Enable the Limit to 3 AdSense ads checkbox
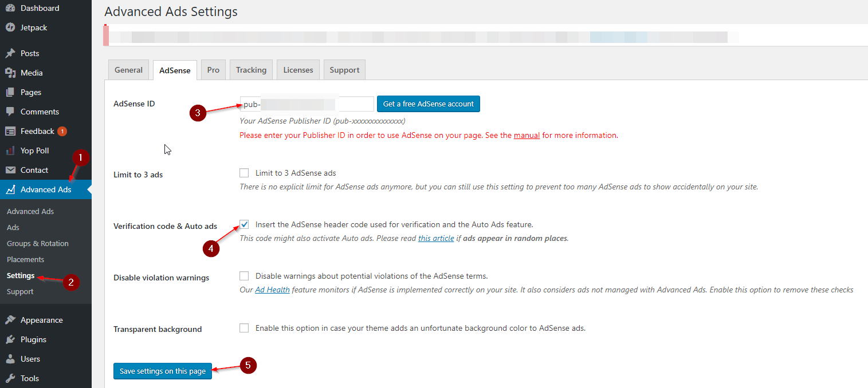 pyautogui.click(x=245, y=173)
